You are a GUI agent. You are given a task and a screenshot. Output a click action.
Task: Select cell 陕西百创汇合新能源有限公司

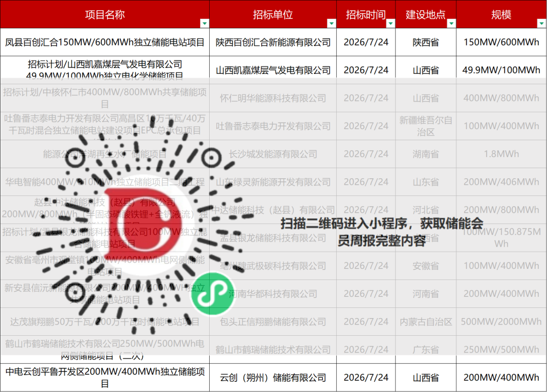(273, 42)
